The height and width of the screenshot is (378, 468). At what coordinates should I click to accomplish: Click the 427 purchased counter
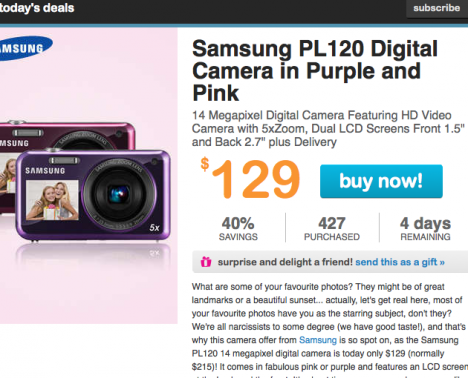point(332,229)
